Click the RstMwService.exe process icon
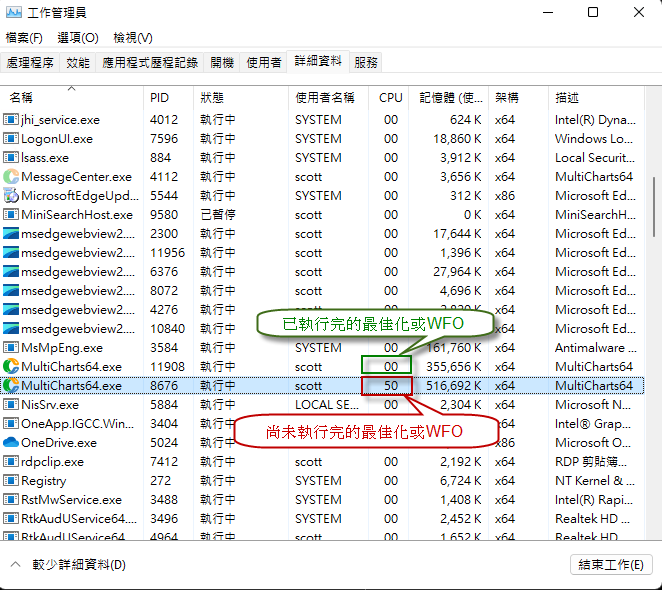The height and width of the screenshot is (590, 662). click(11, 500)
